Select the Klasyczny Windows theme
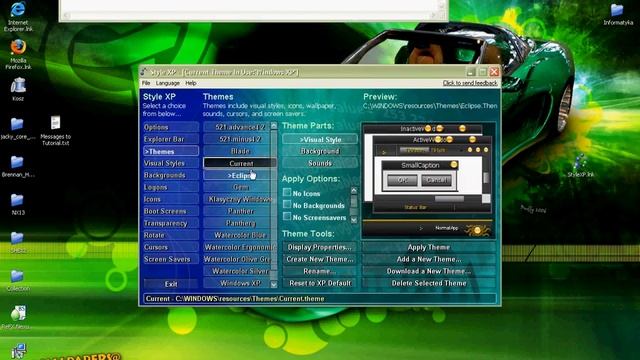This screenshot has height=360, width=640. (237, 199)
